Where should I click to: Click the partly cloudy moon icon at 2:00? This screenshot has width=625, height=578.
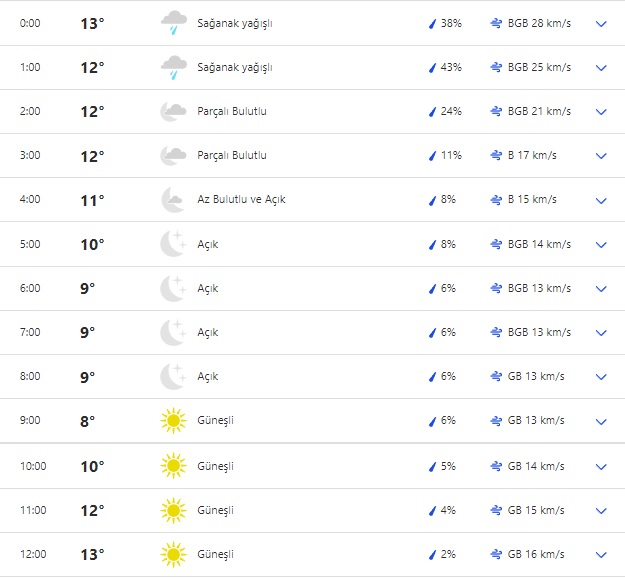click(x=173, y=112)
